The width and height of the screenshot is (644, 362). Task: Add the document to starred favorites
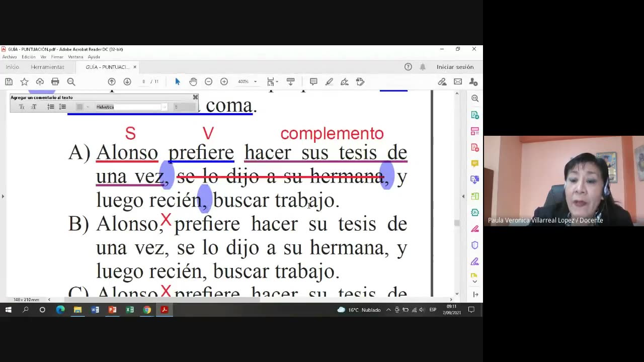(x=24, y=81)
